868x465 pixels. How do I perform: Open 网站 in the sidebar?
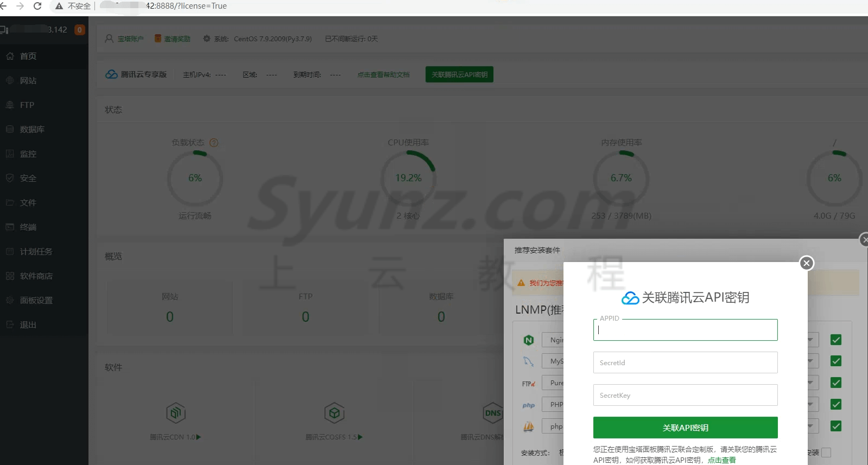coord(28,80)
